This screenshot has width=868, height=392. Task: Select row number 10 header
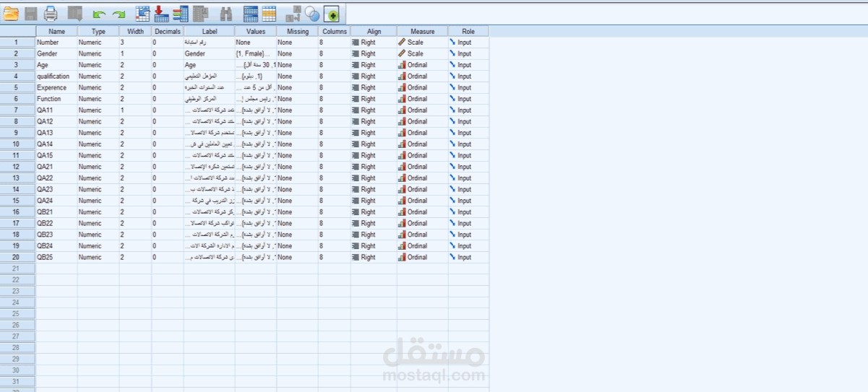[18, 144]
